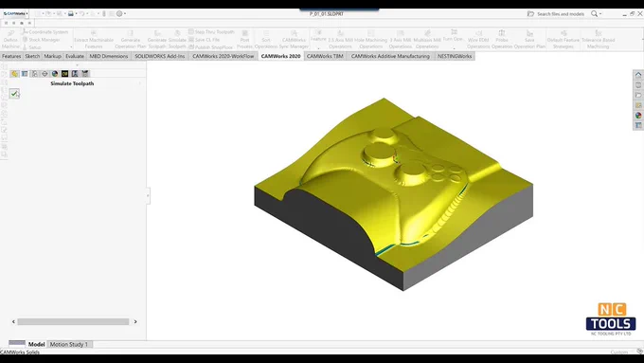Click the Search files and models field

561,14
